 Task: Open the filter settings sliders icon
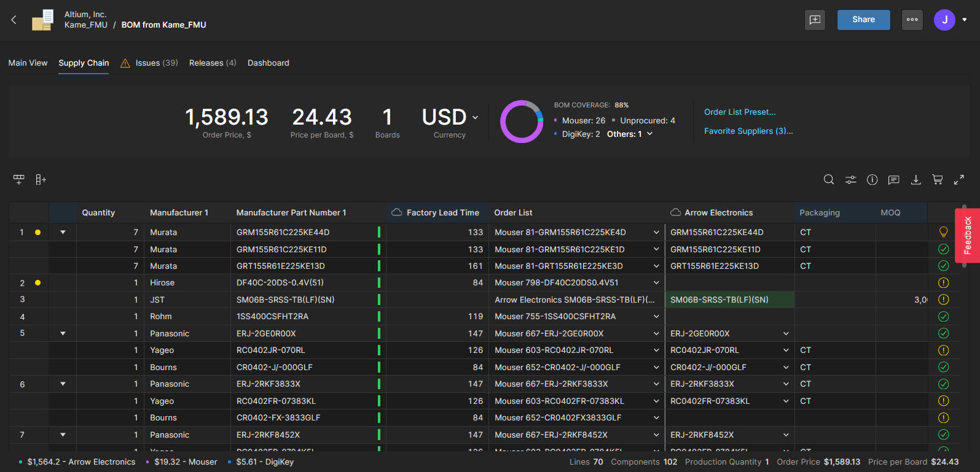[x=850, y=179]
